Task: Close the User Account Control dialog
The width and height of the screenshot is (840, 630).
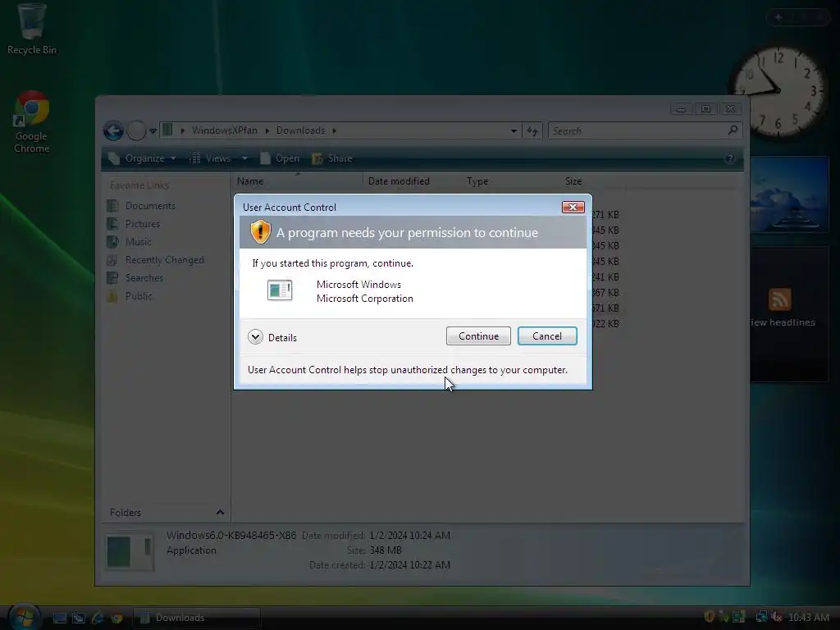Action: 573,208
